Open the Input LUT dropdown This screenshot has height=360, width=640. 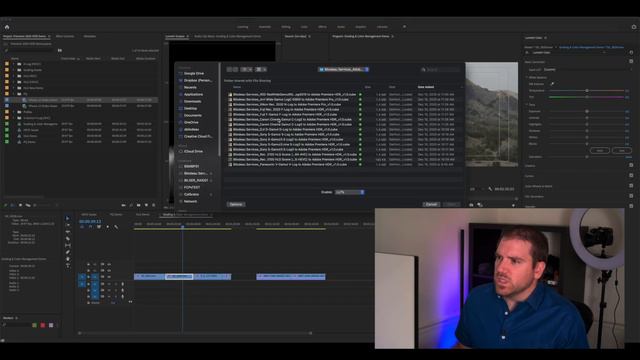(587, 69)
